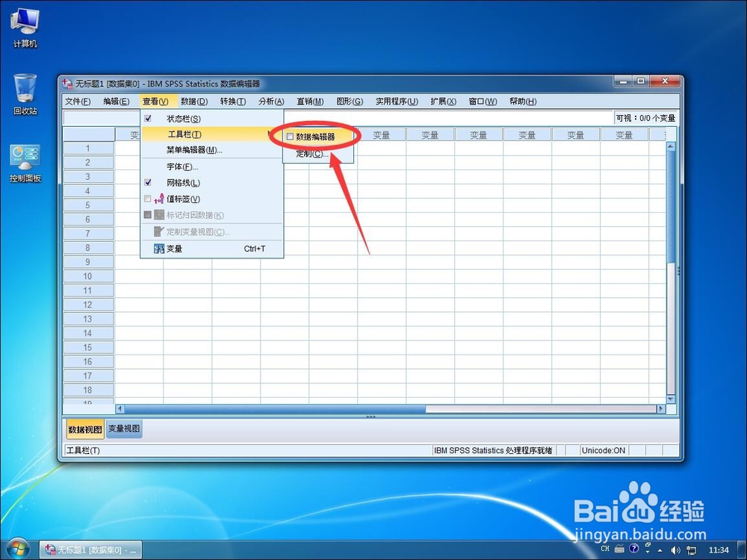
Task: Toggle the 状态栏(S) checkbox
Action: (148, 119)
